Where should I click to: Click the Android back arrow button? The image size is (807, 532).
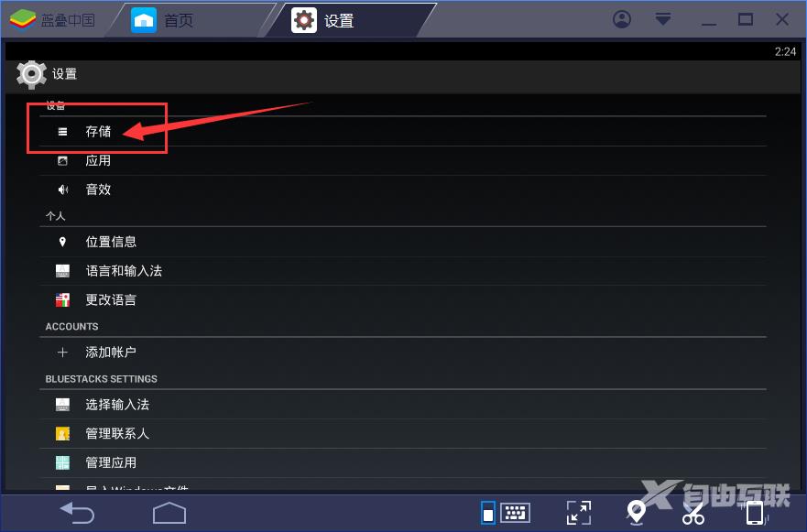(77, 513)
